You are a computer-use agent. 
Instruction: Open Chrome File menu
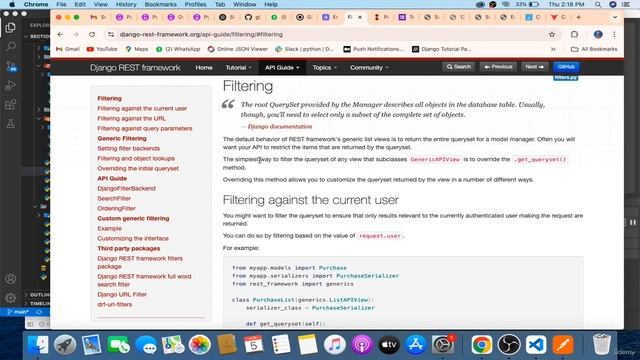tap(61, 4)
